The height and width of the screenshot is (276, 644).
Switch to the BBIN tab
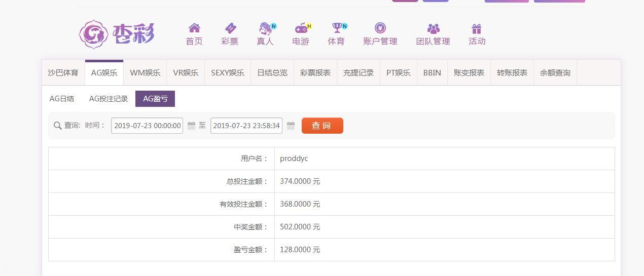click(432, 72)
